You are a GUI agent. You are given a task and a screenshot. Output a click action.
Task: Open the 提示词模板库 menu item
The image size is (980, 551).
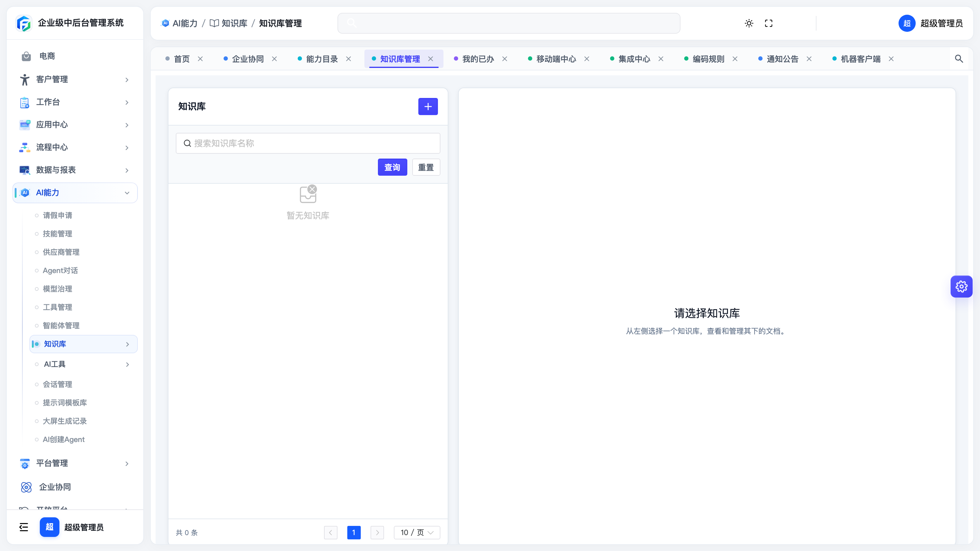click(65, 403)
